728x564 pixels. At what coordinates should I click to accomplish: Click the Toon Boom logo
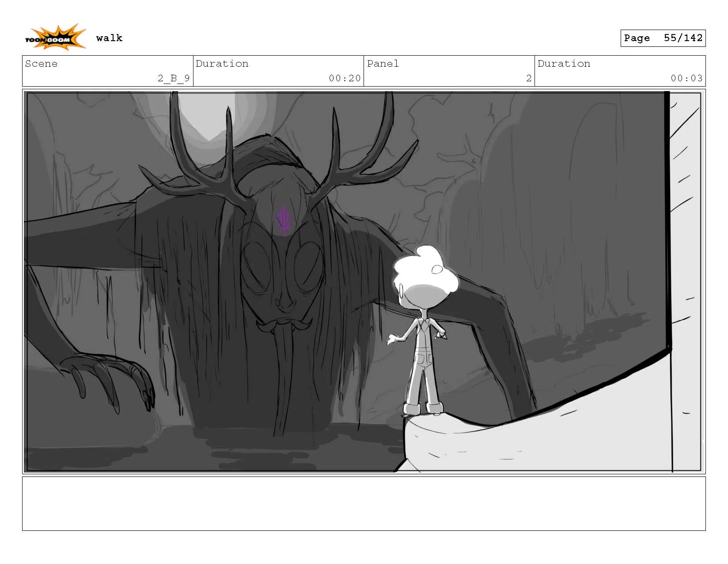click(x=55, y=37)
